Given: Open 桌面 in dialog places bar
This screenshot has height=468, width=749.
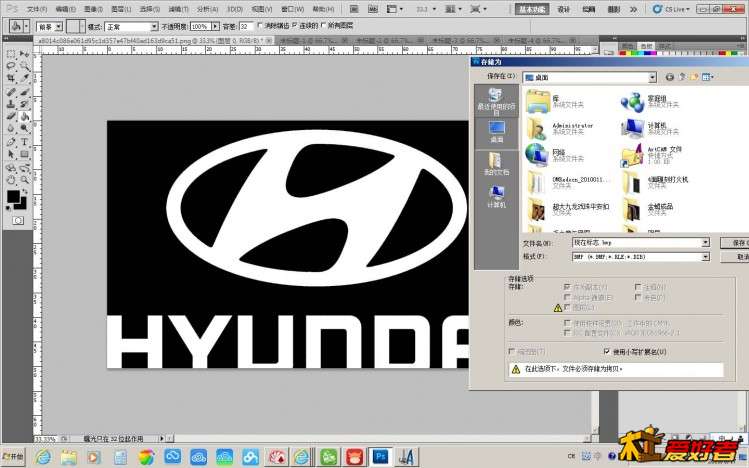Looking at the screenshot, I should [x=497, y=132].
